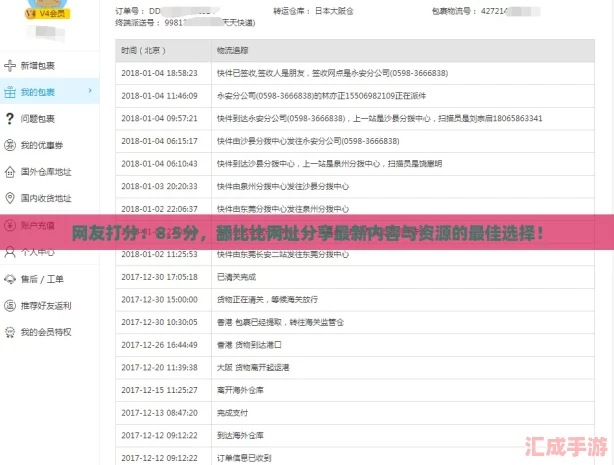Click timestamp 2017-12-20 11:39:38

pos(159,368)
